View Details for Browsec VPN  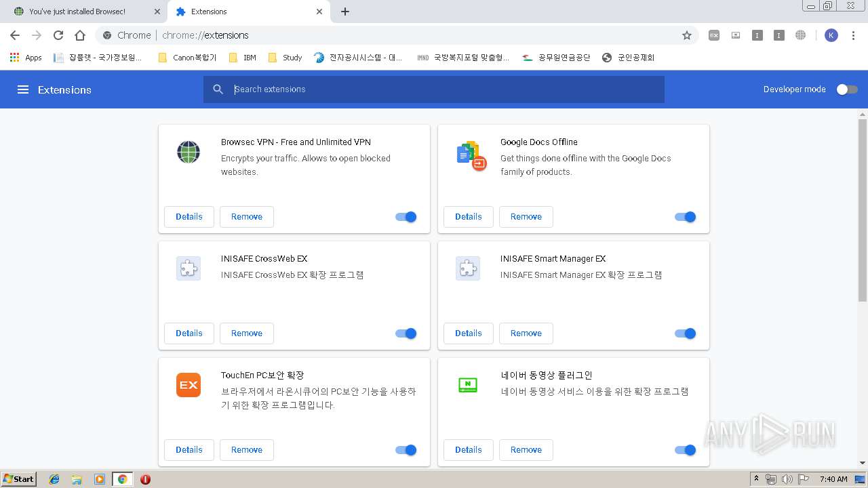point(189,217)
